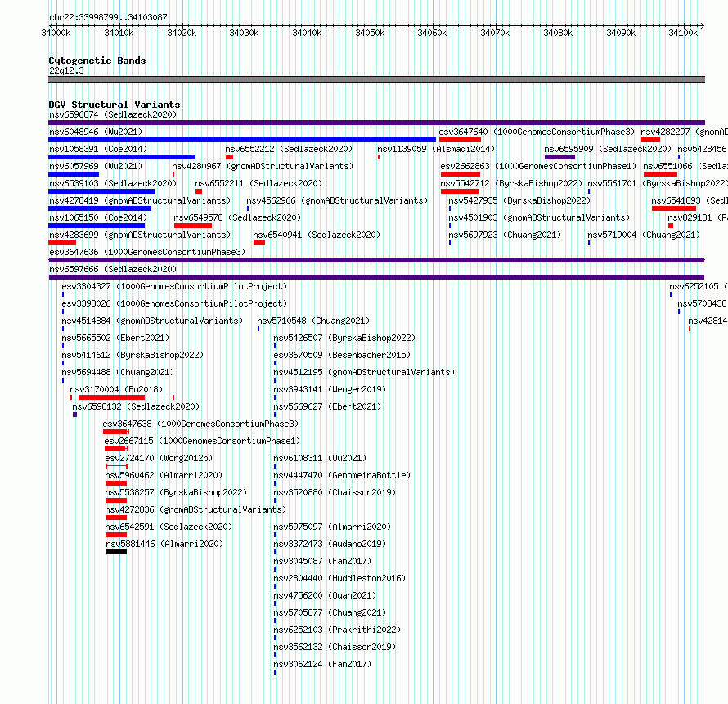Click nsv3520880 (Chaisson2019) label

tap(335, 492)
